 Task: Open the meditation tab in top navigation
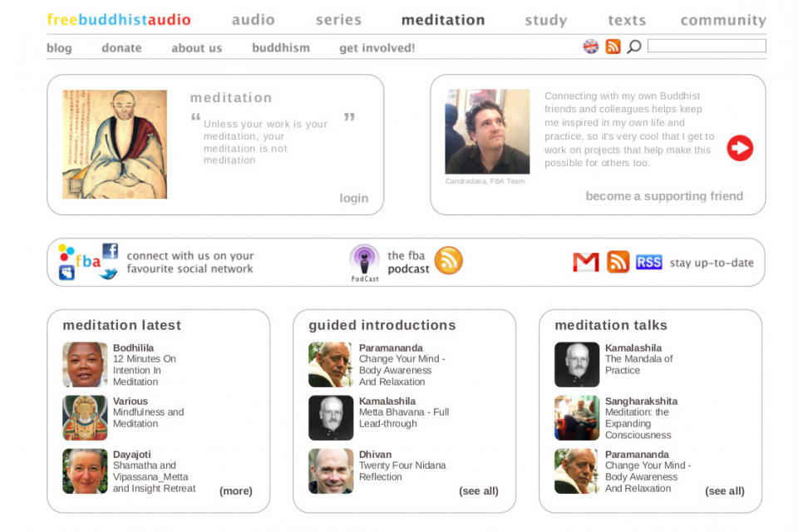tap(443, 20)
